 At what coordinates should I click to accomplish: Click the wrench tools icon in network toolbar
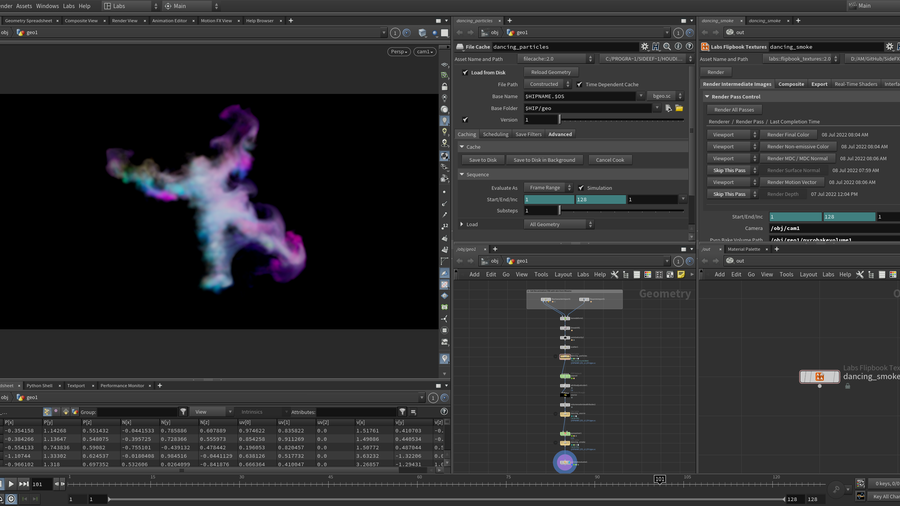[615, 274]
